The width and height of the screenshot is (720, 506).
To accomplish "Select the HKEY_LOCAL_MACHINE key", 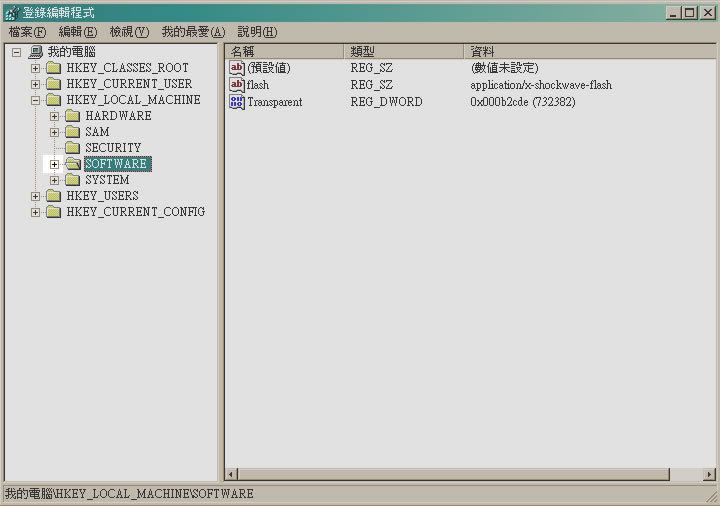I will (x=133, y=100).
